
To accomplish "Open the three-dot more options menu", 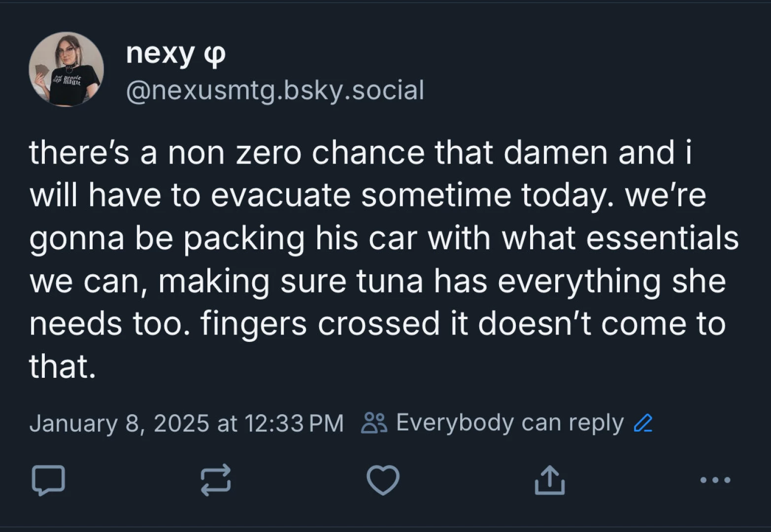I will [x=715, y=479].
